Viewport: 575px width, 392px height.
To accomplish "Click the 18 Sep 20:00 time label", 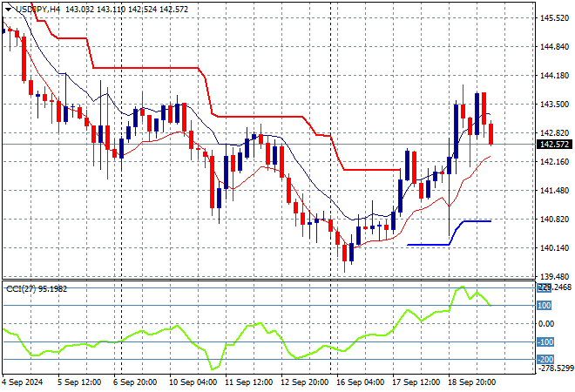I will pos(471,382).
